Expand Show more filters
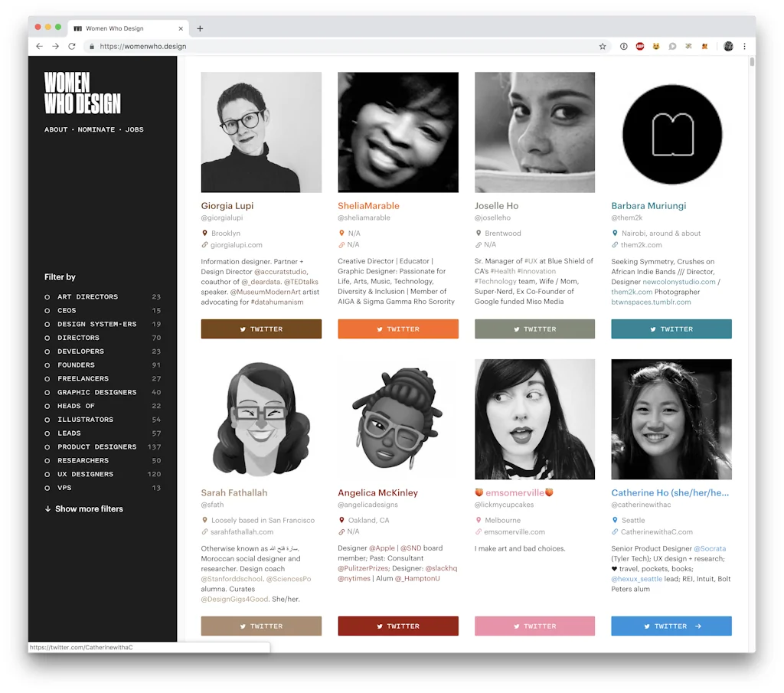Image resolution: width=784 pixels, height=693 pixels. pyautogui.click(x=83, y=508)
